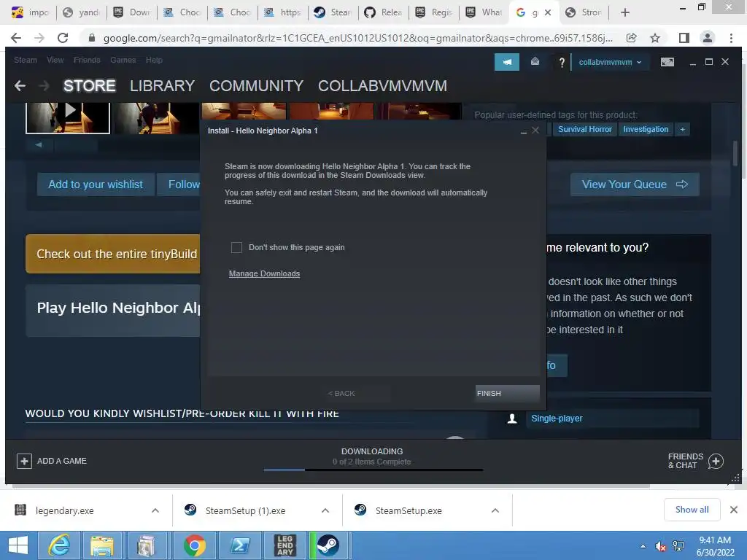The width and height of the screenshot is (747, 560).
Task: Open the Chrome side panel icon
Action: 684,38
